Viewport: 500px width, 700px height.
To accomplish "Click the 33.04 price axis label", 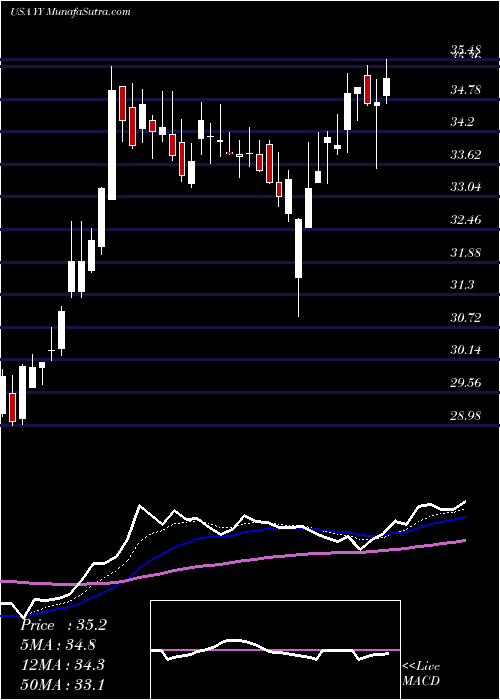I will [466, 187].
